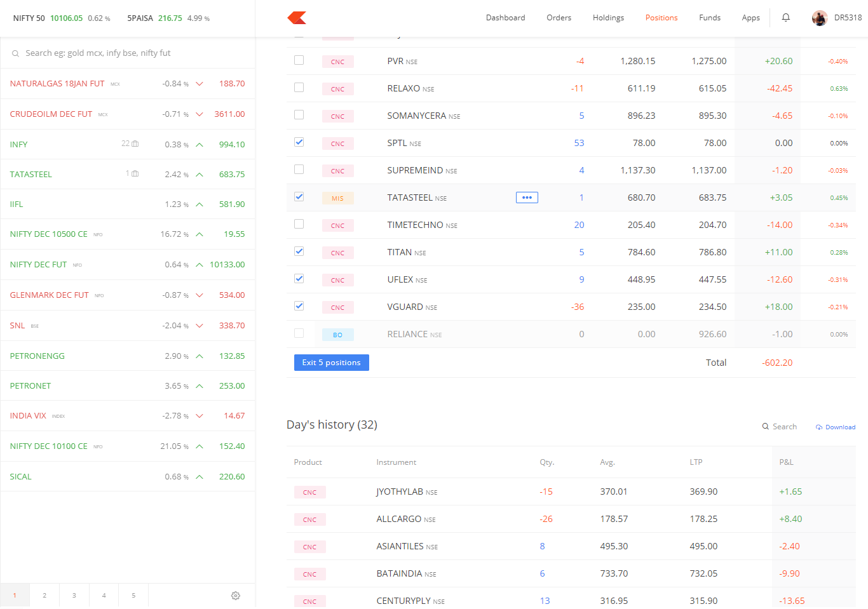Click the Day's history search icon
The image size is (868, 609).
[x=766, y=427]
